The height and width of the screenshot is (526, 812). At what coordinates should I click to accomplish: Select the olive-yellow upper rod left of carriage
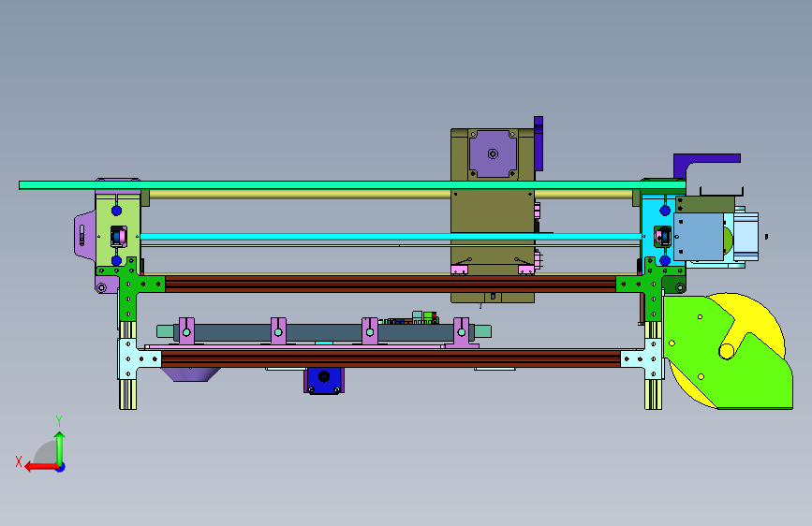300,194
